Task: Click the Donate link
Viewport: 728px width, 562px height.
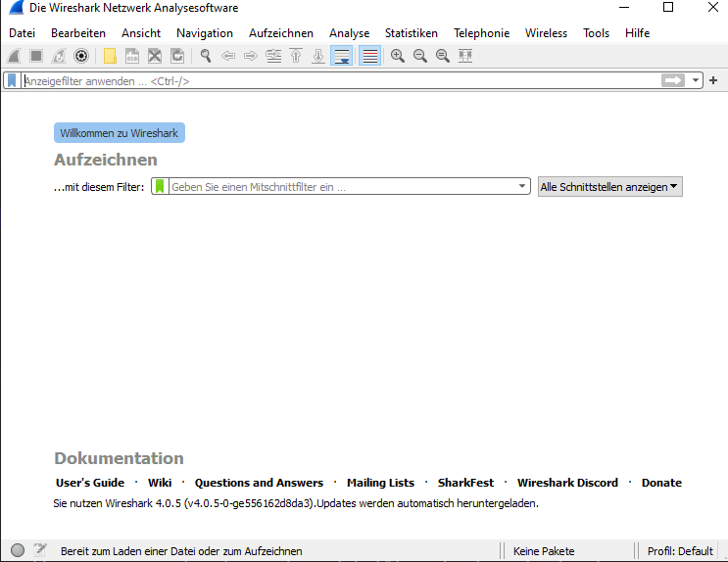Action: click(661, 483)
